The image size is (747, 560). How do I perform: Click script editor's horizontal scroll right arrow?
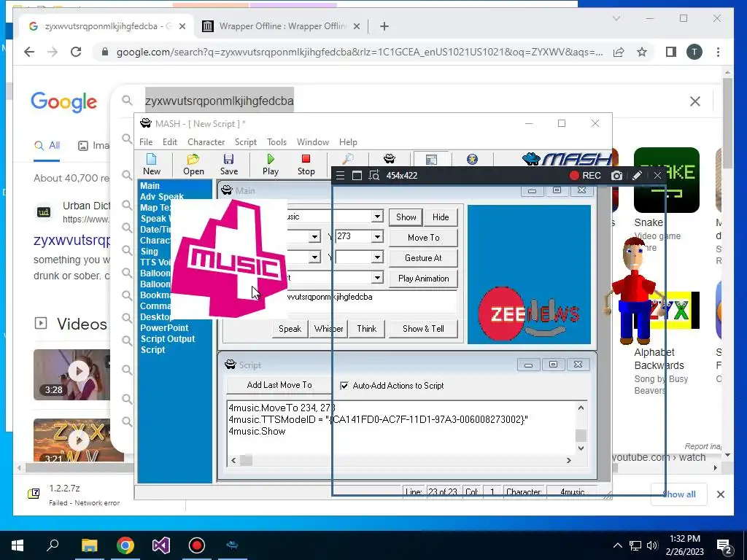click(568, 460)
